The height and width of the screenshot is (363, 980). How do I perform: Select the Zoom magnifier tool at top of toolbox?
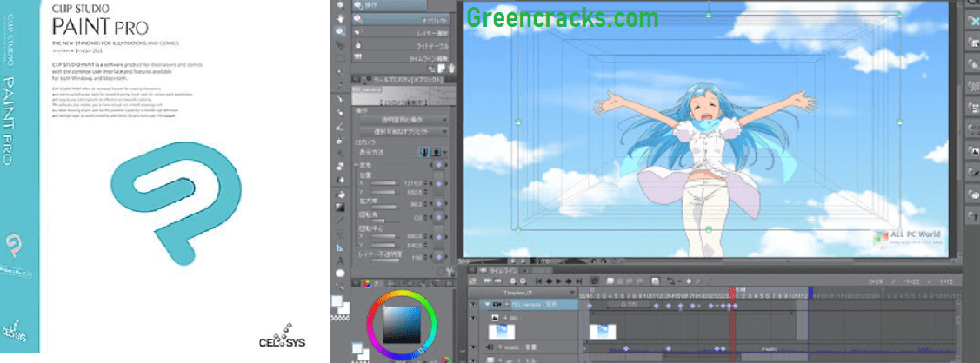340,4
